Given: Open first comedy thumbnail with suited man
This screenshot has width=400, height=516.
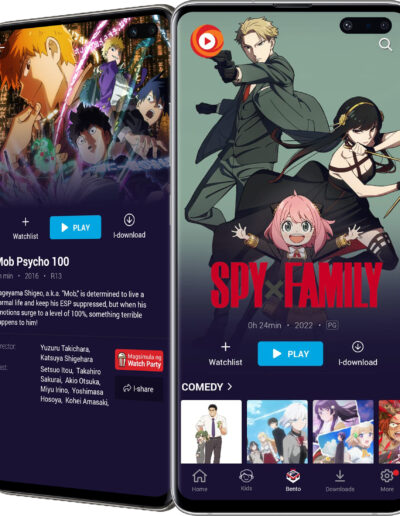Looking at the screenshot, I should click(x=211, y=432).
